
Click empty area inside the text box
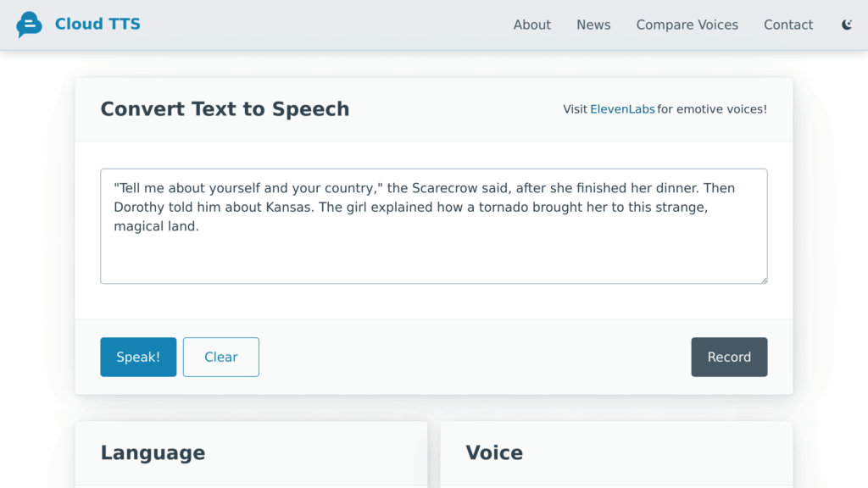[433, 259]
